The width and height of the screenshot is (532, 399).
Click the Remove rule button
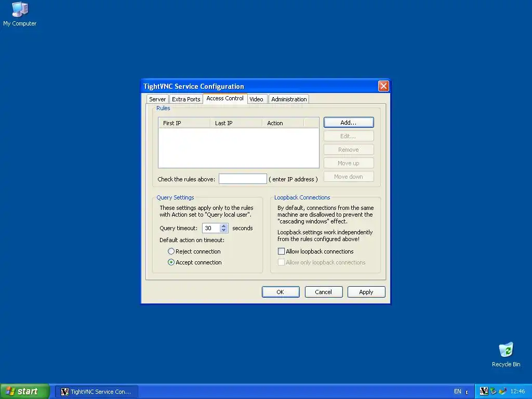click(x=349, y=150)
